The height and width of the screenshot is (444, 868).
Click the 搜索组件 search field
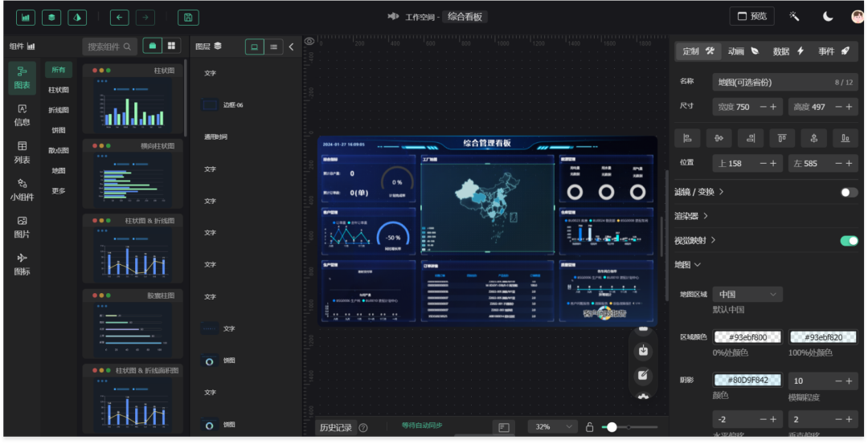[109, 47]
